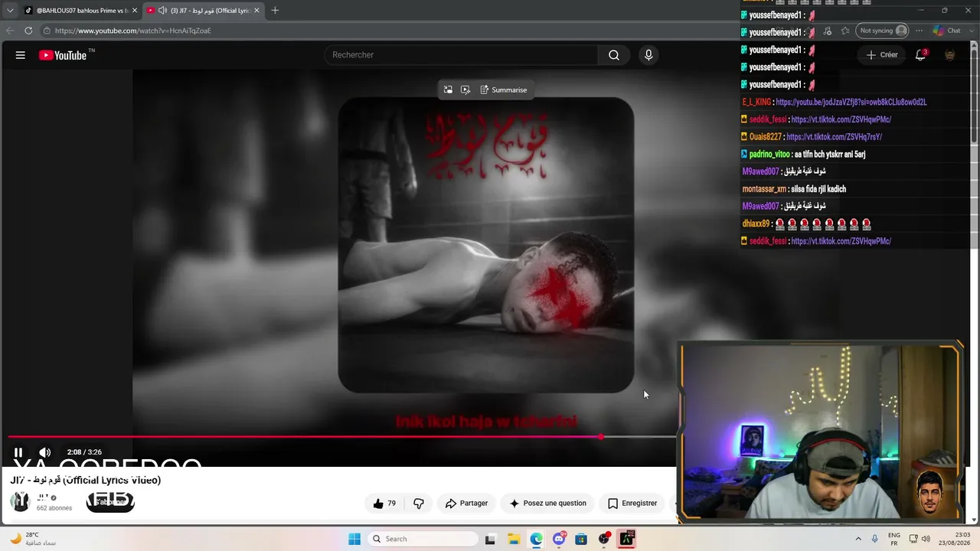Close the JI7 YouTube tab
980x551 pixels.
coord(256,11)
